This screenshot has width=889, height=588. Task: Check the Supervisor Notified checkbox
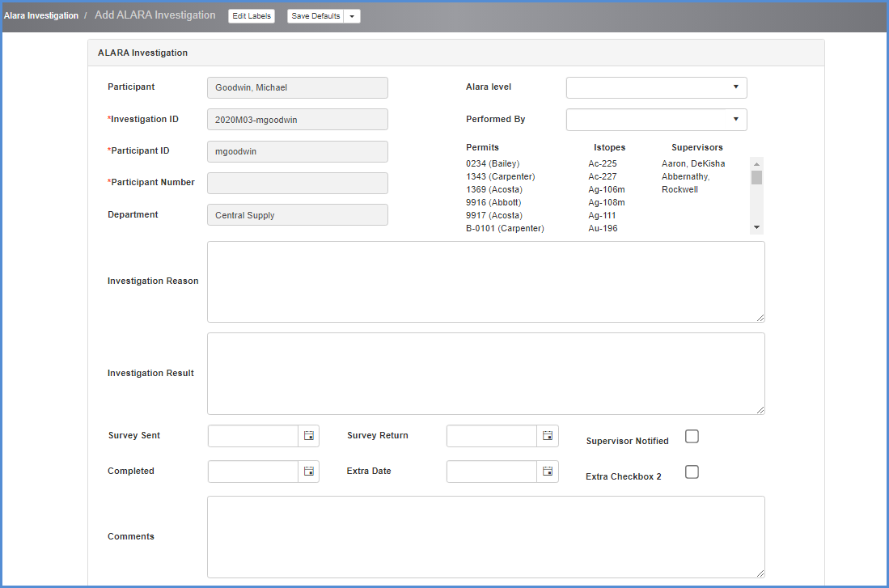(692, 436)
